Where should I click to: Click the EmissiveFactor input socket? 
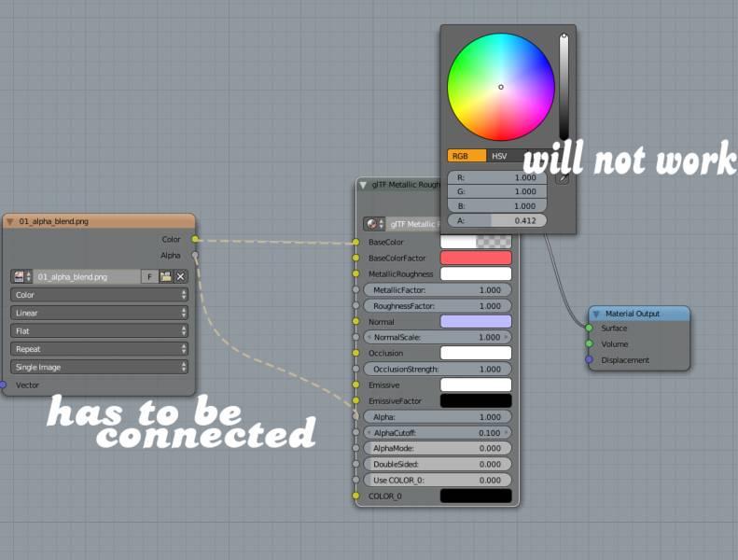click(x=355, y=400)
